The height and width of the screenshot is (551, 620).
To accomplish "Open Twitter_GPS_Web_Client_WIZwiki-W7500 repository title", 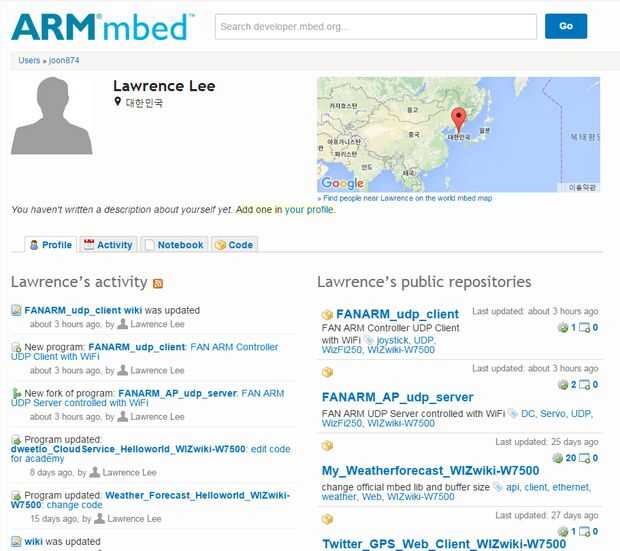I will (444, 544).
